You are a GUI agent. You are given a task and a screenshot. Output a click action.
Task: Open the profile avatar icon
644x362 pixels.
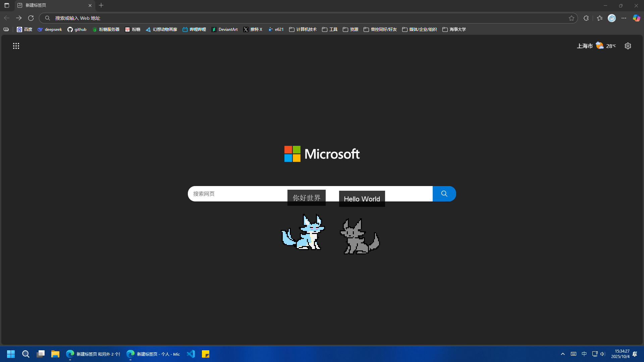612,18
